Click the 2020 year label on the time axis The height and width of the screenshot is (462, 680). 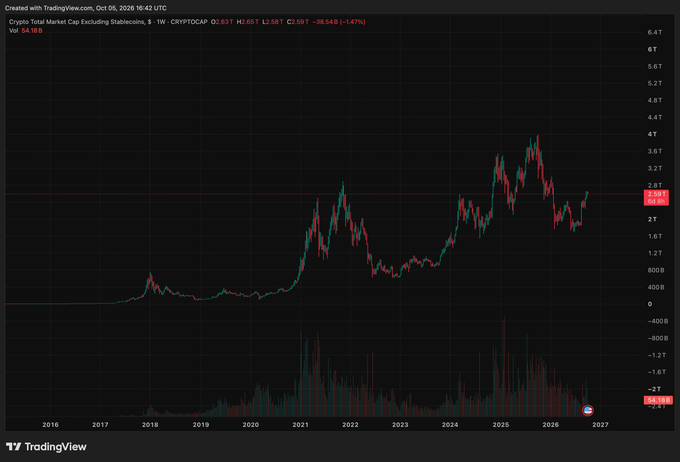251,425
